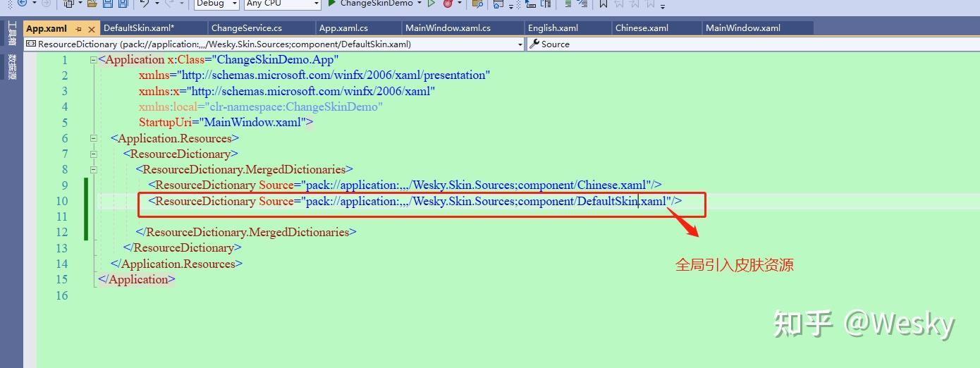Open the toolbox side panel tab

pos(12,33)
